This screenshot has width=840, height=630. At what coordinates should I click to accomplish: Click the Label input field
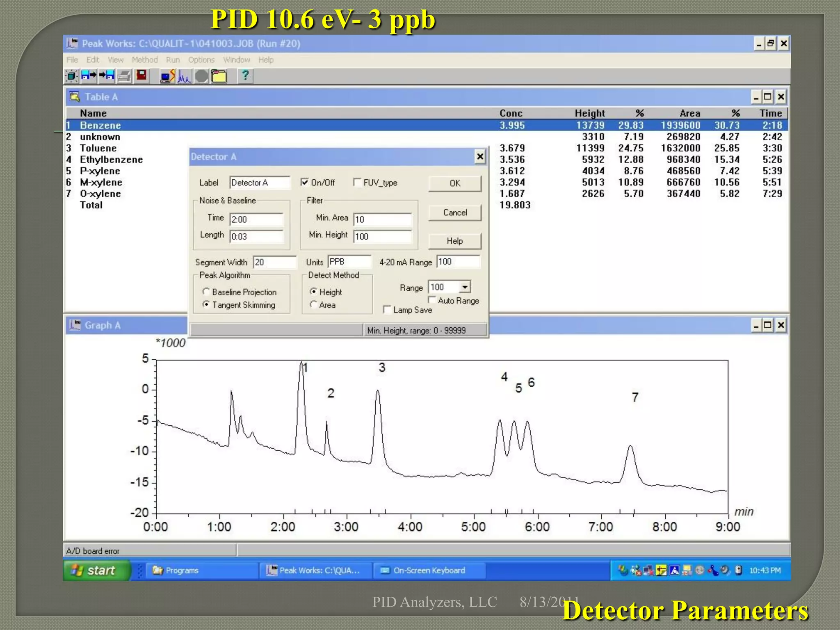point(260,183)
